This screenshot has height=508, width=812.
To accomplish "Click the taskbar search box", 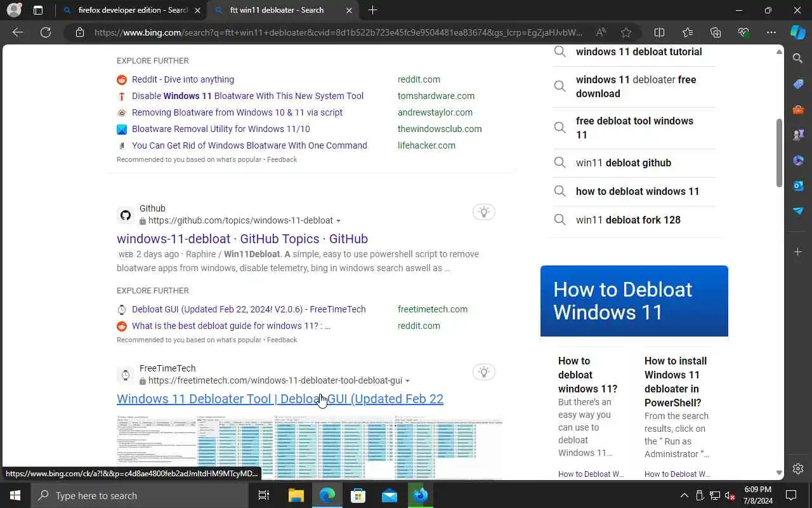I will pos(140,495).
